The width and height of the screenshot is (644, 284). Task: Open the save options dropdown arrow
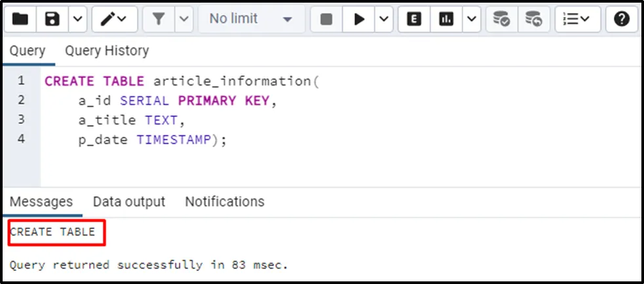click(x=77, y=19)
